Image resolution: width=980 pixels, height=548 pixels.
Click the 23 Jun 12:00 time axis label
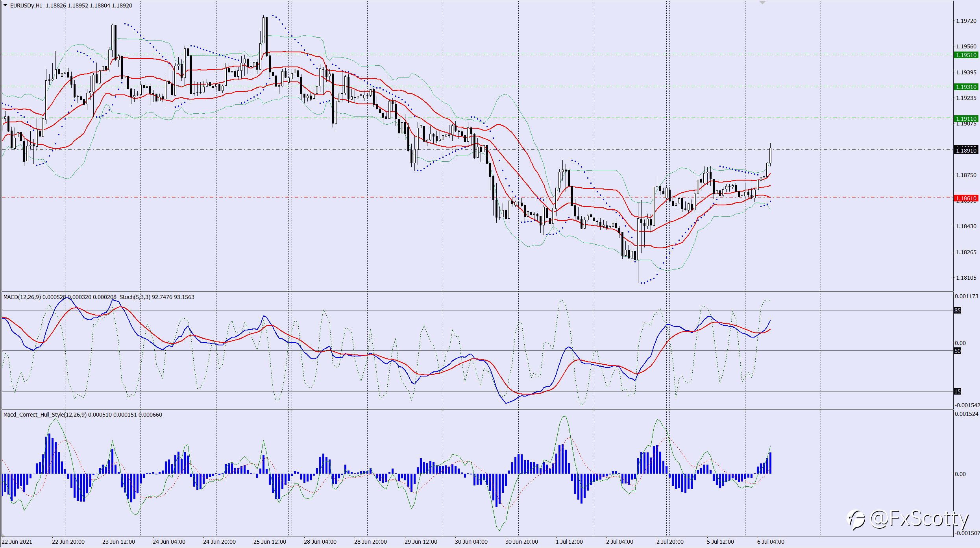click(118, 542)
